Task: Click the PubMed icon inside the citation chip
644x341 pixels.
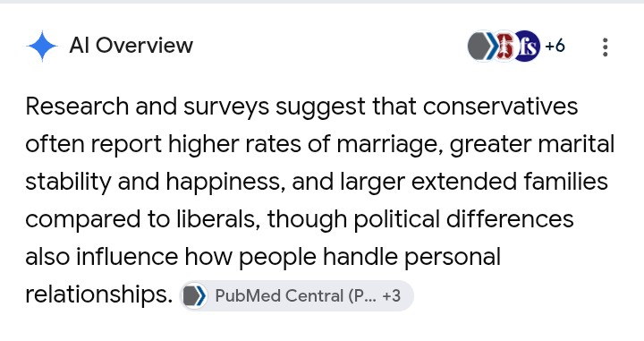Action: point(194,296)
